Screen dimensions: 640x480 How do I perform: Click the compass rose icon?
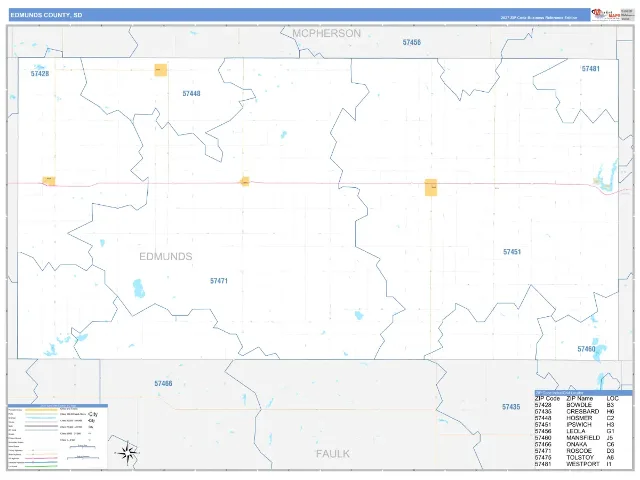tap(128, 453)
